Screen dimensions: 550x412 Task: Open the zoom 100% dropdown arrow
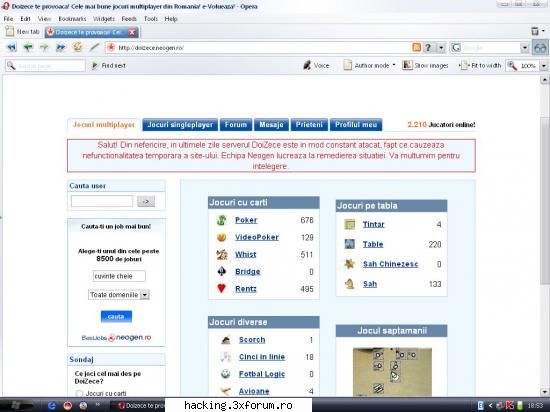(544, 66)
